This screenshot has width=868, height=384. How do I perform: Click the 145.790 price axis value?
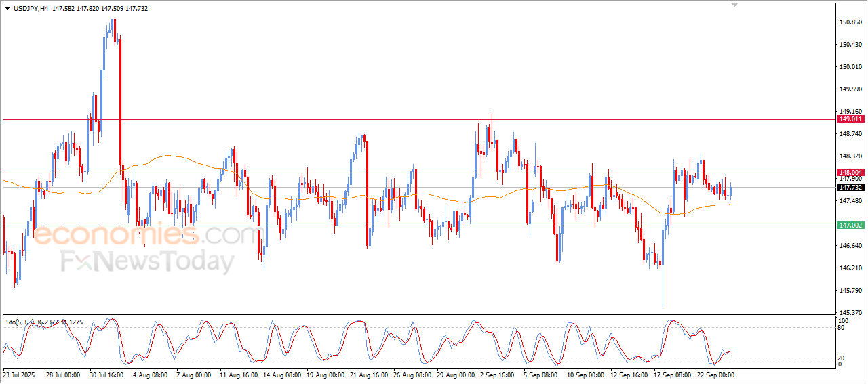851,291
